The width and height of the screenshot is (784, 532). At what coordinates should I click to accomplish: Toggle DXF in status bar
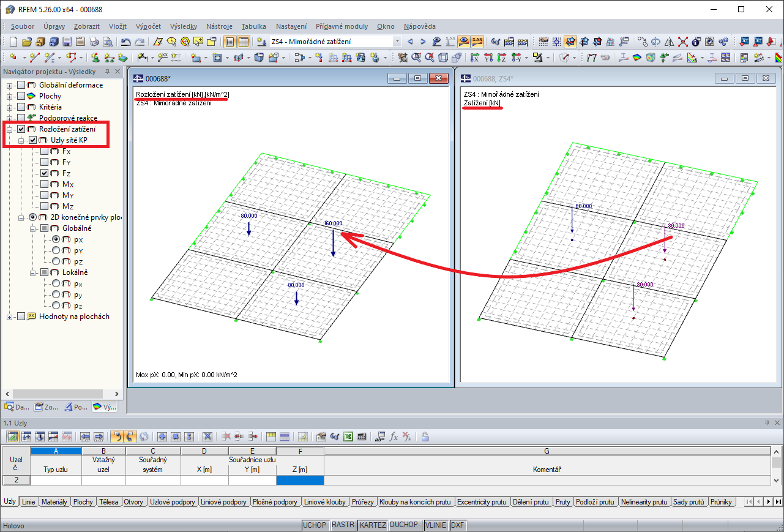(x=457, y=525)
